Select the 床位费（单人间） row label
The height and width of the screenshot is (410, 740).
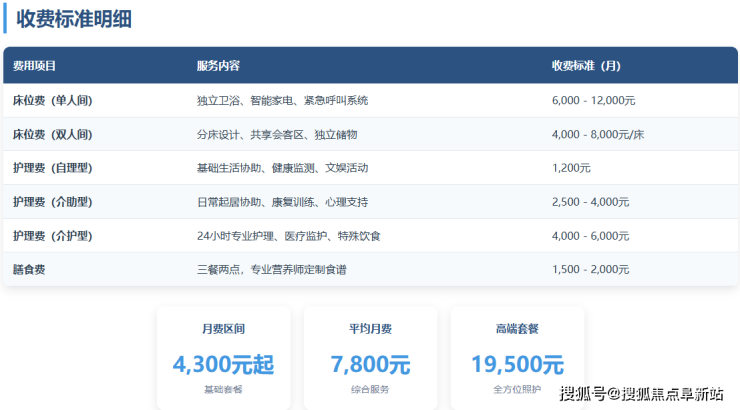coord(52,101)
